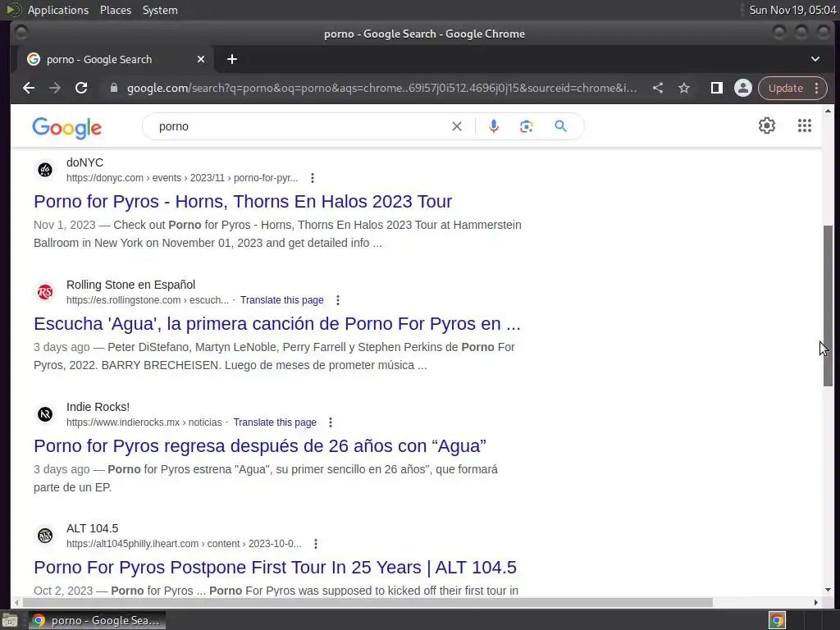Click the scroll up arrow
This screenshot has width=840, height=630.
pyautogui.click(x=828, y=111)
